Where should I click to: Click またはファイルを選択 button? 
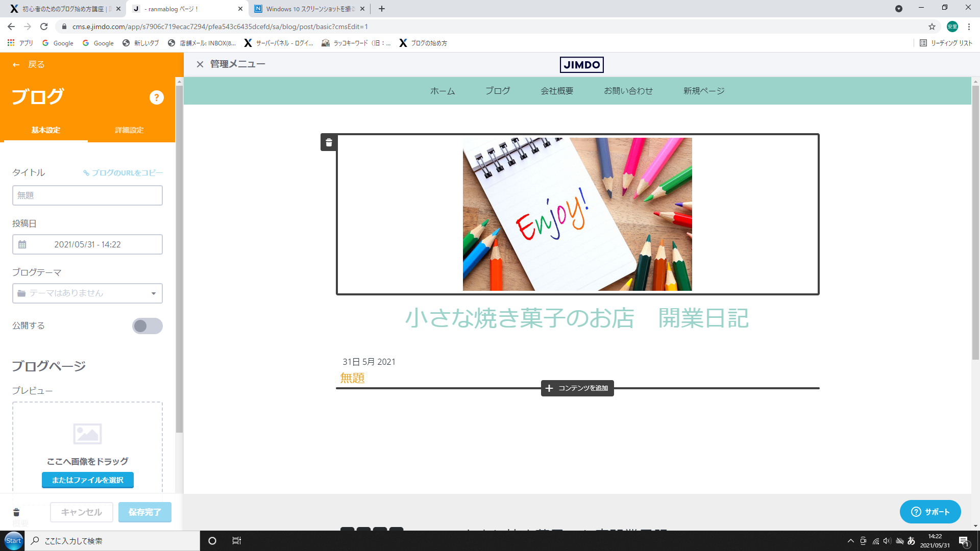tap(88, 480)
